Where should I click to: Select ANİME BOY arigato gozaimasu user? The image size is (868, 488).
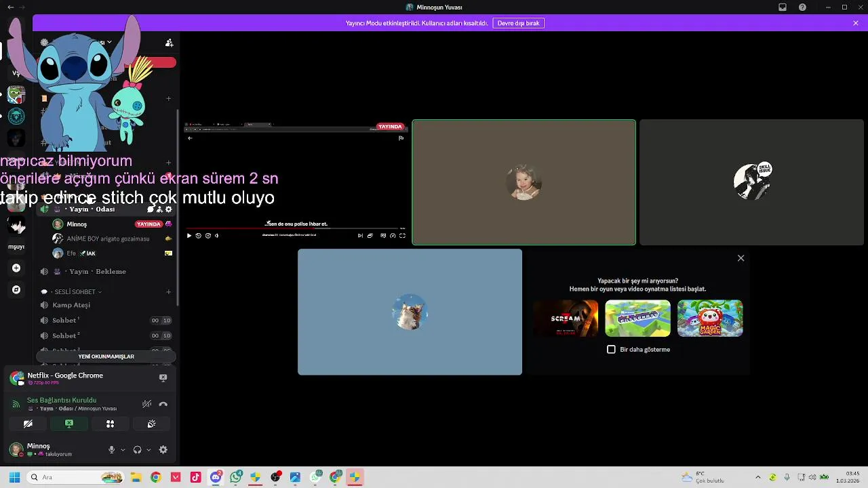click(106, 239)
